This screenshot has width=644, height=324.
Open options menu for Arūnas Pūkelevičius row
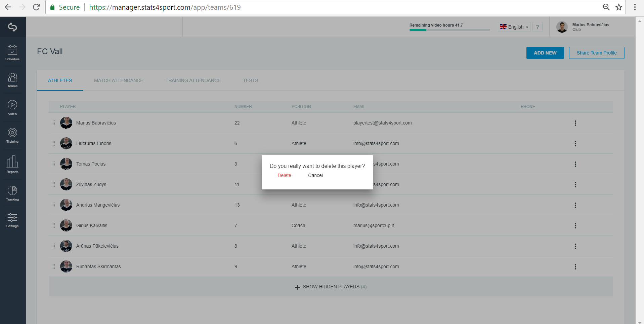(575, 246)
